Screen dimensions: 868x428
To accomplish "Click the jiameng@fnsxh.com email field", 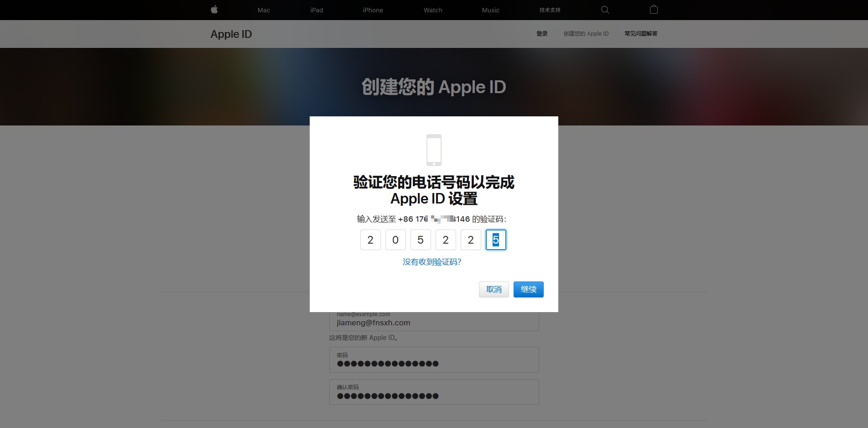I will 434,321.
